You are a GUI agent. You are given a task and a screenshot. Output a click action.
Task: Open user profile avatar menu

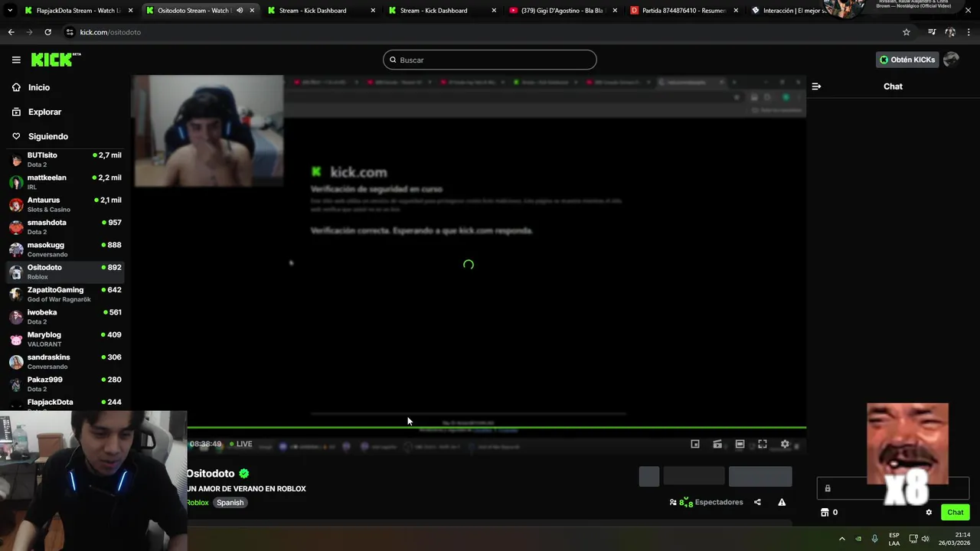951,60
